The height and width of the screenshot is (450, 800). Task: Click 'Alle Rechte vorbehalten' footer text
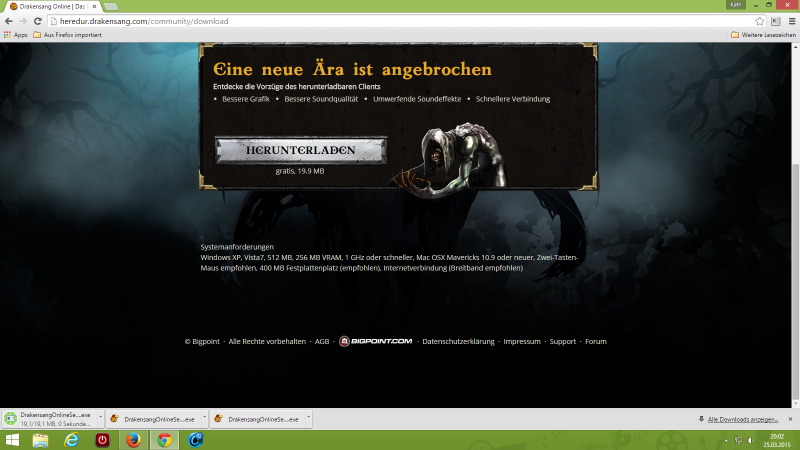click(267, 341)
